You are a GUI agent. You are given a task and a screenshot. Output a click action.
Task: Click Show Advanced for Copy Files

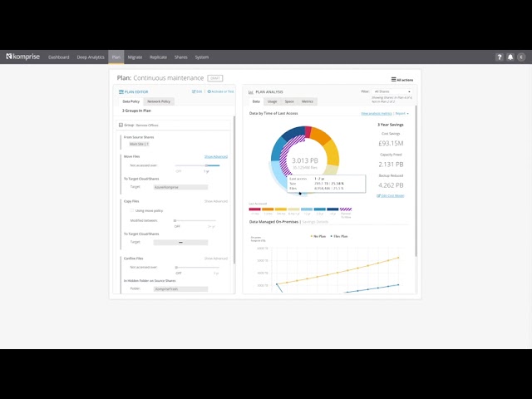pos(216,201)
